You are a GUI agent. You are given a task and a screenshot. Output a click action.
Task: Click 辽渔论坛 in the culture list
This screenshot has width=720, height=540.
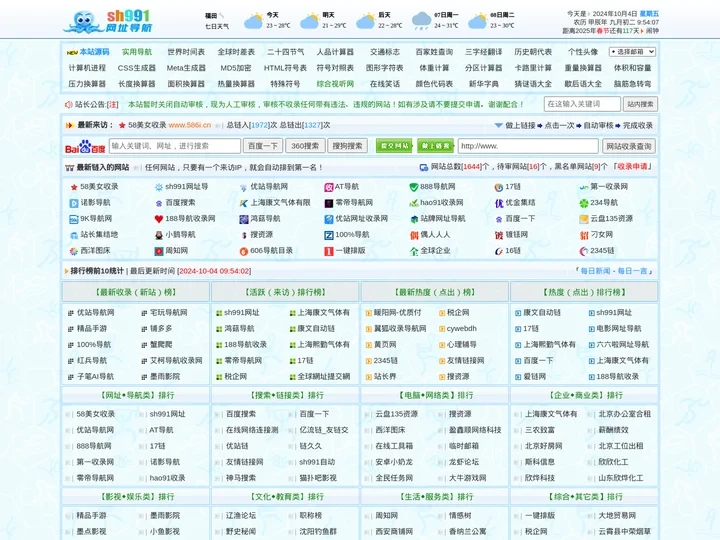241,516
